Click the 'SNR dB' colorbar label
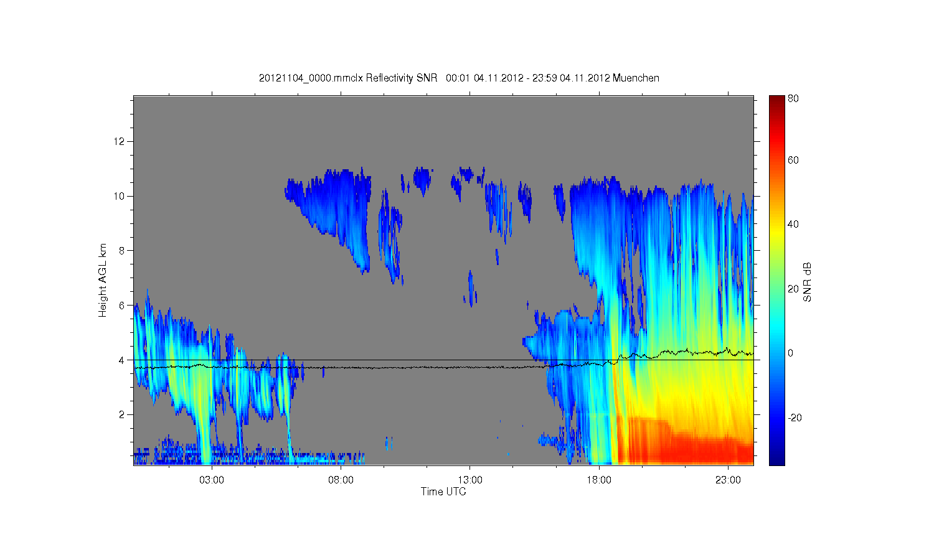The width and height of the screenshot is (934, 560). click(x=808, y=282)
